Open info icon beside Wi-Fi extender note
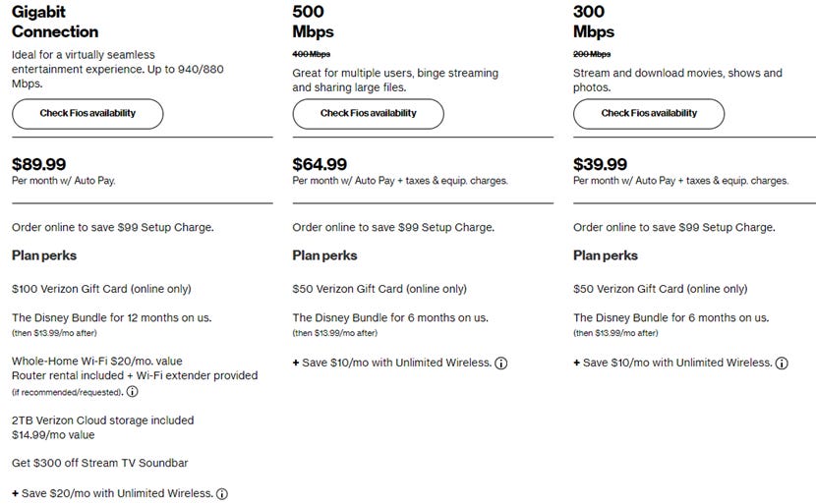The width and height of the screenshot is (816, 504). click(x=132, y=392)
